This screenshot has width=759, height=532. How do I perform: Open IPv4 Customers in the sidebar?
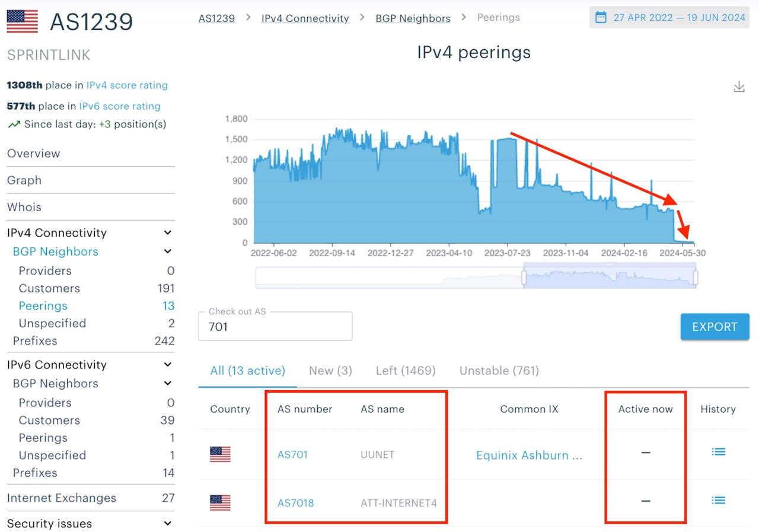click(49, 288)
